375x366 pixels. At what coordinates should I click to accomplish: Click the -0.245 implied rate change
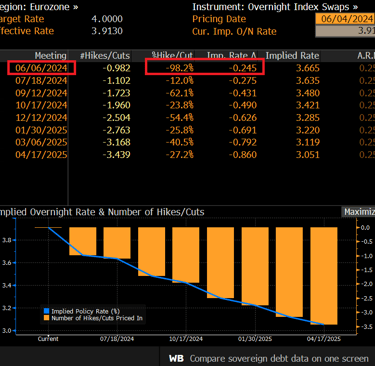(x=243, y=68)
